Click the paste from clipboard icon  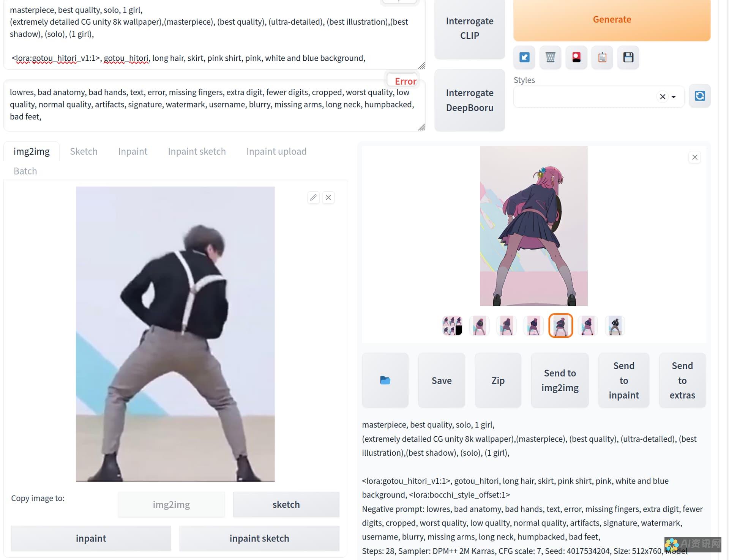pyautogui.click(x=602, y=58)
